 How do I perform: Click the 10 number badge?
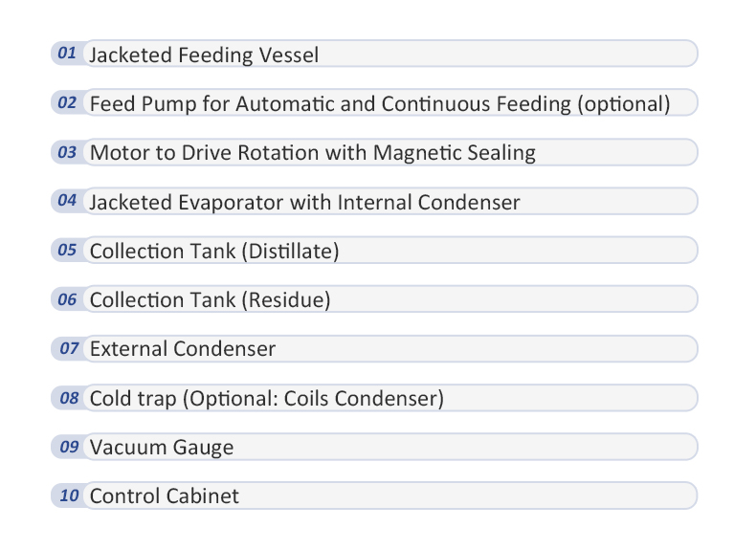point(67,495)
